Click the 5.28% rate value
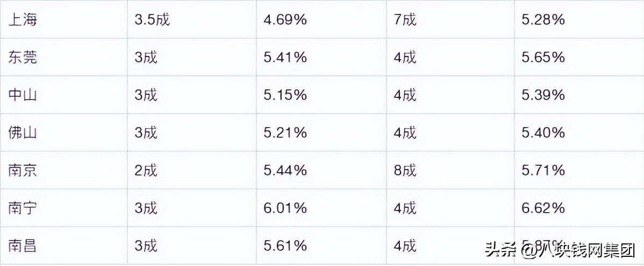This screenshot has width=644, height=266. coord(543,20)
